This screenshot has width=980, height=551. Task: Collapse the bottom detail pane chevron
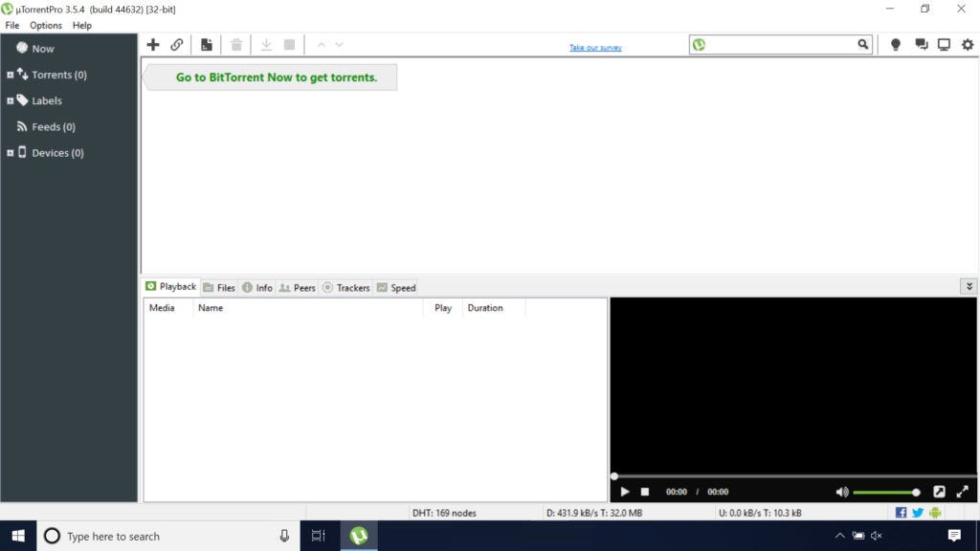coord(969,286)
